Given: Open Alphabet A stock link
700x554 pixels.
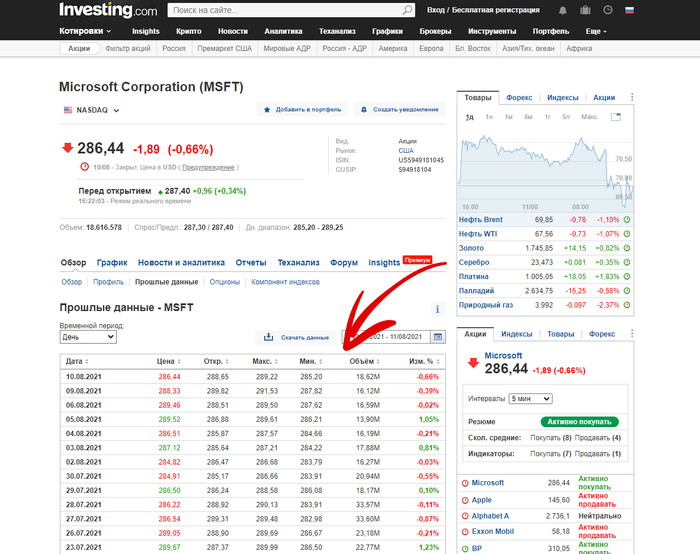Looking at the screenshot, I should [x=490, y=516].
